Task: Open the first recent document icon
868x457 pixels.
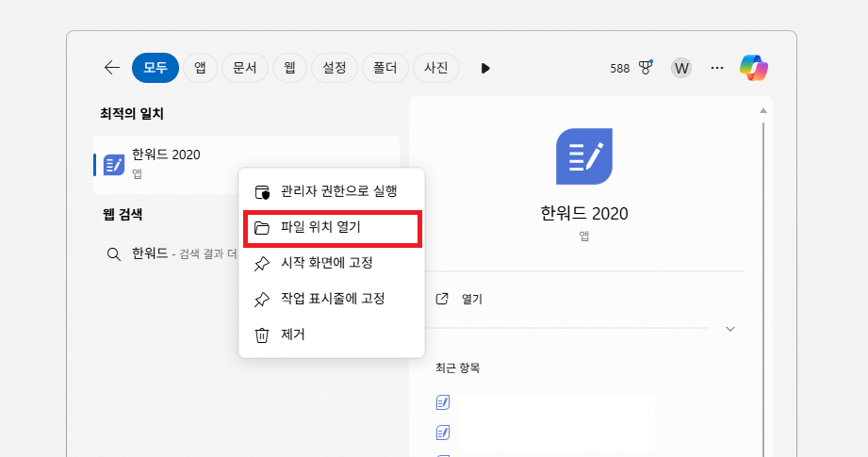Action: 443,402
